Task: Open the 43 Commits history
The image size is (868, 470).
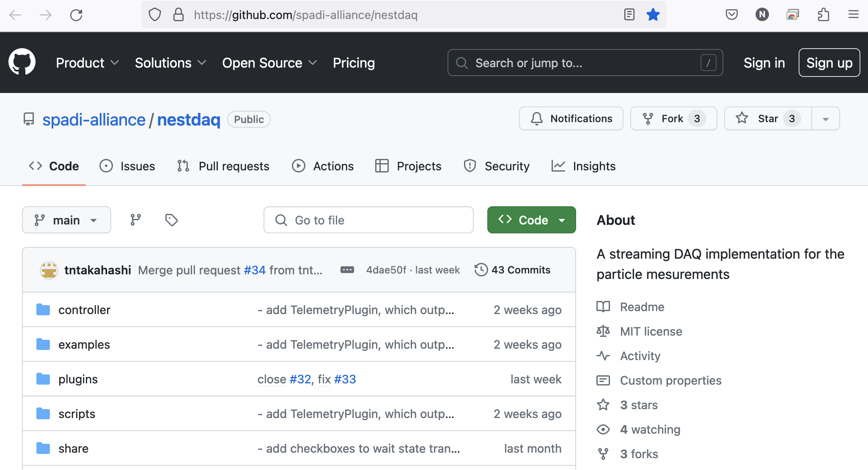Action: (x=512, y=270)
